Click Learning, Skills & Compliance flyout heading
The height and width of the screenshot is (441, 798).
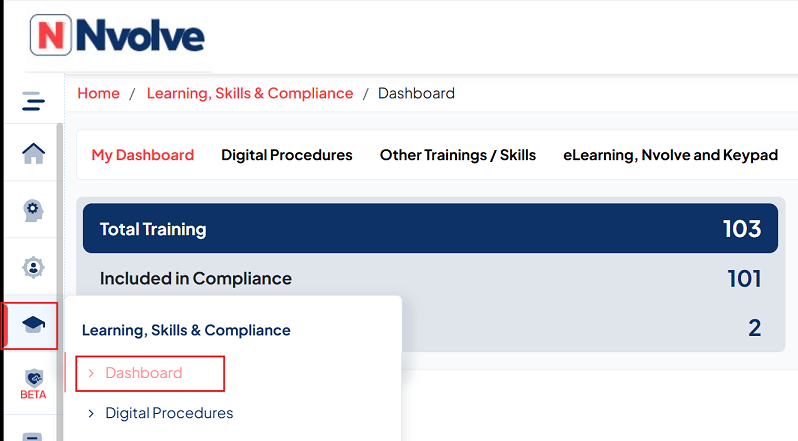click(x=186, y=330)
